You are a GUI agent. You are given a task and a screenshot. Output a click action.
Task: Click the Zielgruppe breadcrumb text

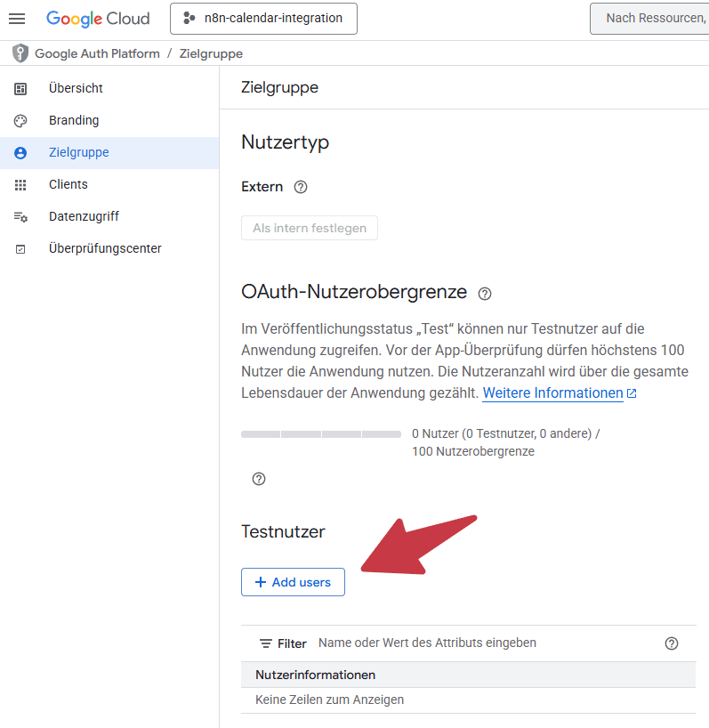coord(211,54)
